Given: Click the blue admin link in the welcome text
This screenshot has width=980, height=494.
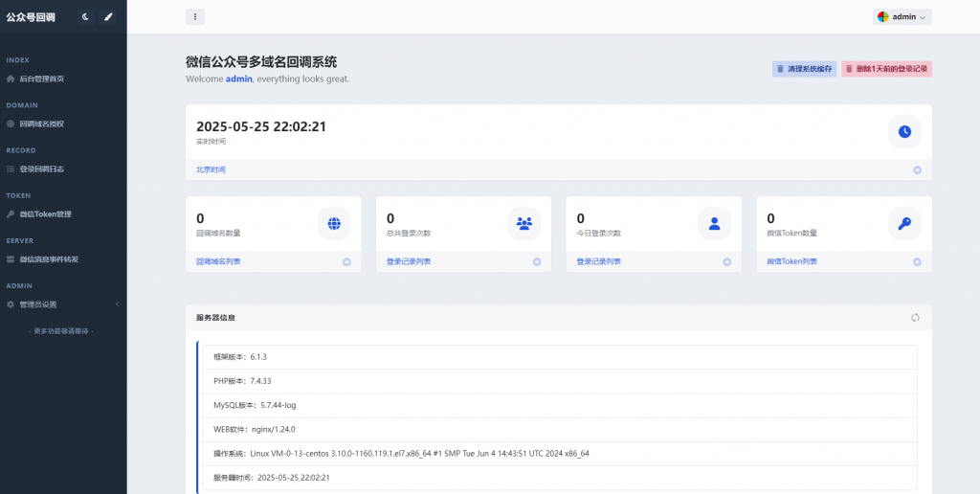Looking at the screenshot, I should (x=238, y=79).
